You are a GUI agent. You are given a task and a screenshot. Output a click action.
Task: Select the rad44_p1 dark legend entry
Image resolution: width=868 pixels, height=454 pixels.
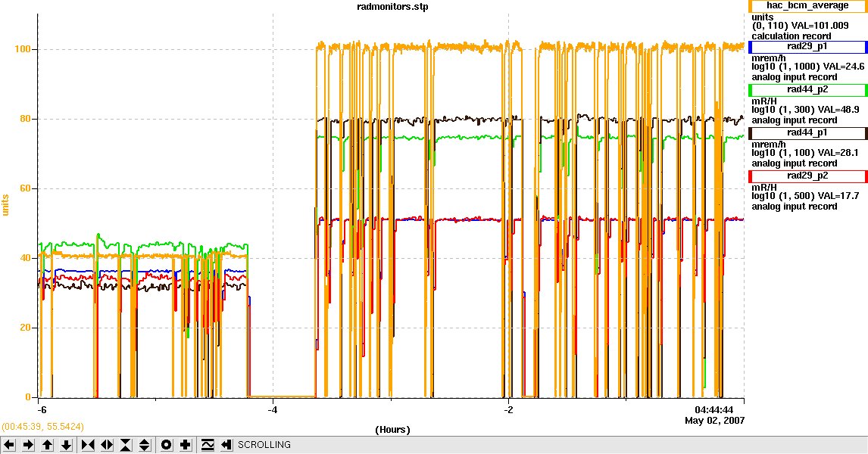pyautogui.click(x=807, y=132)
